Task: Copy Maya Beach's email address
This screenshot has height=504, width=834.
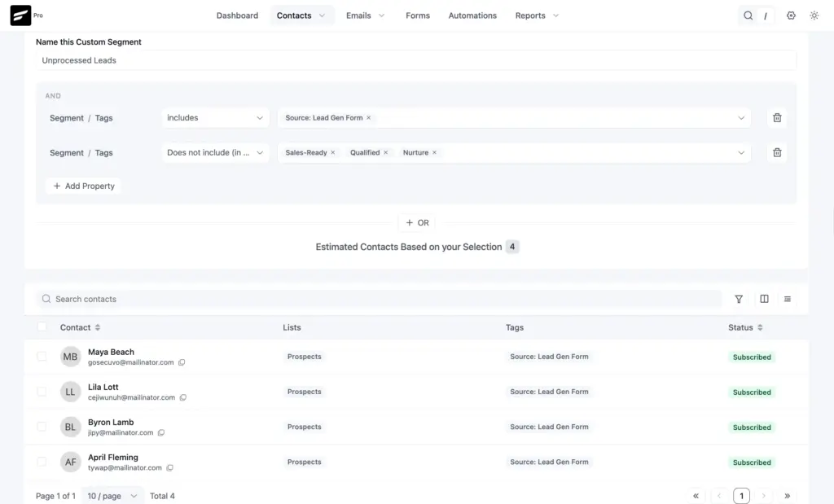Action: [x=182, y=362]
